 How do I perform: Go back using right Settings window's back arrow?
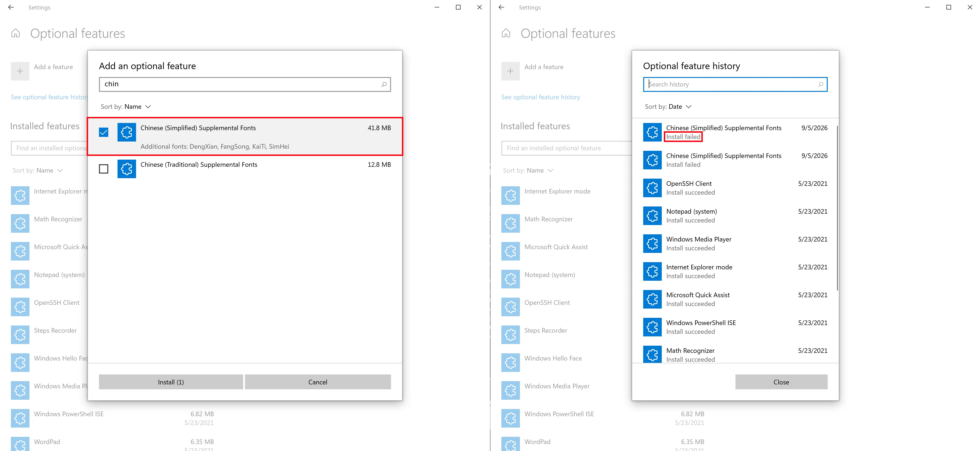click(x=501, y=7)
